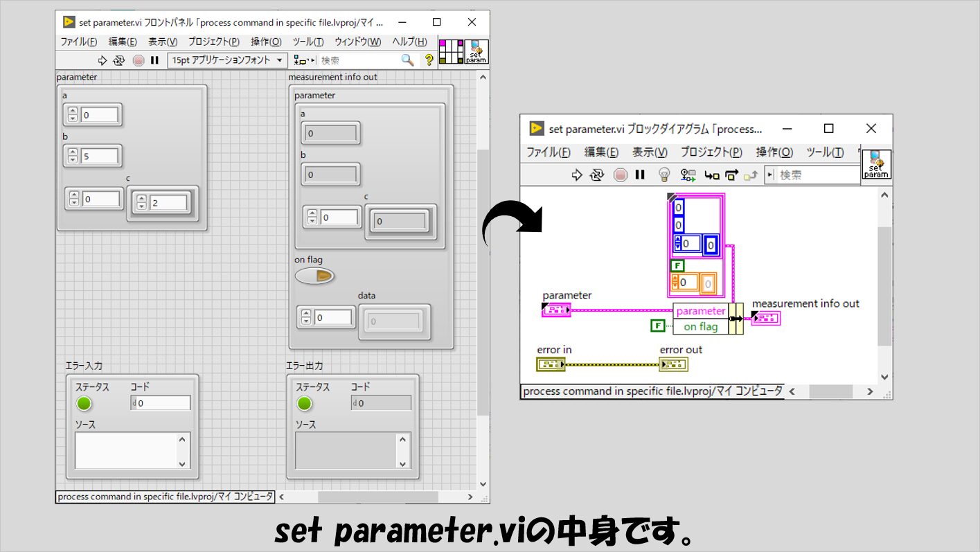Pause execution in the block diagram toolbar

tap(640, 175)
